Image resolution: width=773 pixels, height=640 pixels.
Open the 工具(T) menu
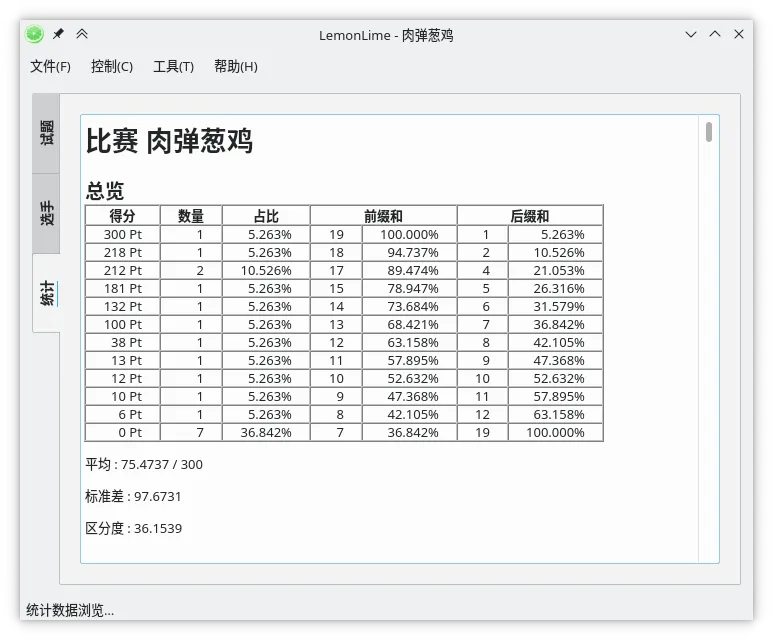[174, 66]
